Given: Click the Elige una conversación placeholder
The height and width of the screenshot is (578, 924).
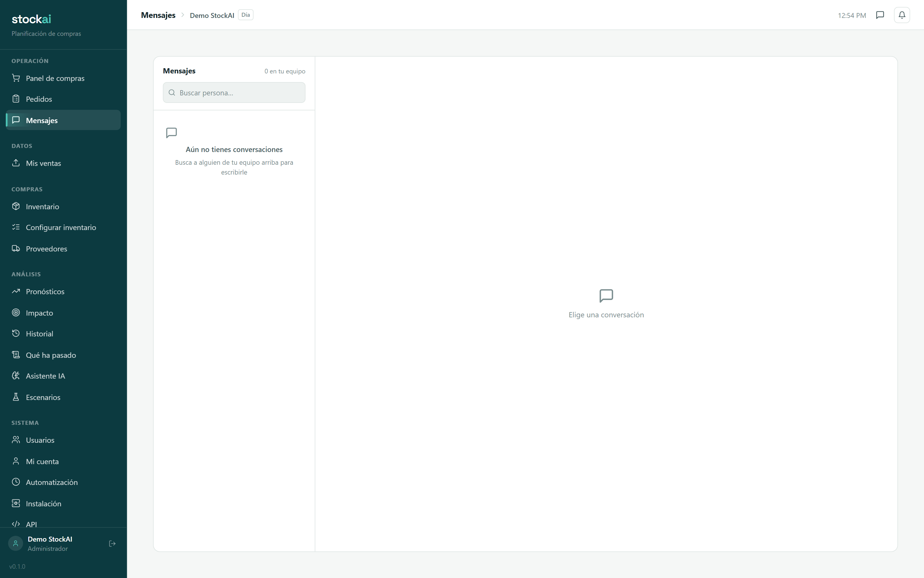Looking at the screenshot, I should pyautogui.click(x=606, y=315).
